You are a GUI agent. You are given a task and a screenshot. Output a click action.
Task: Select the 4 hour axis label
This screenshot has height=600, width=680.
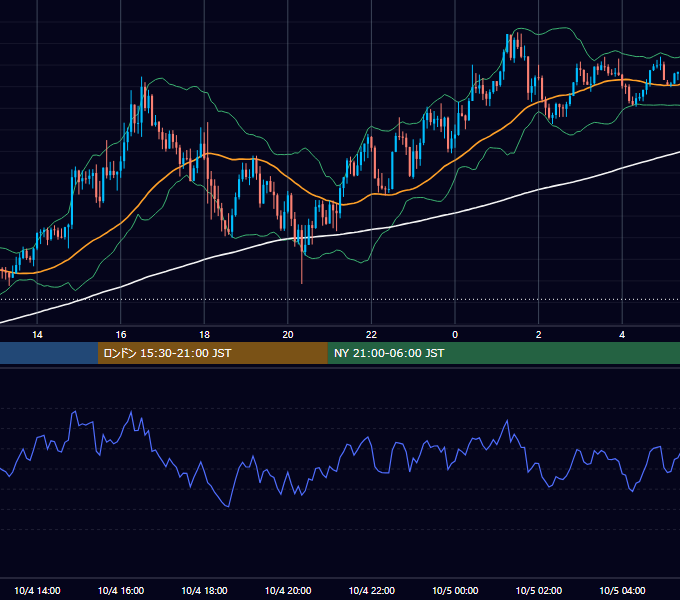(x=622, y=335)
